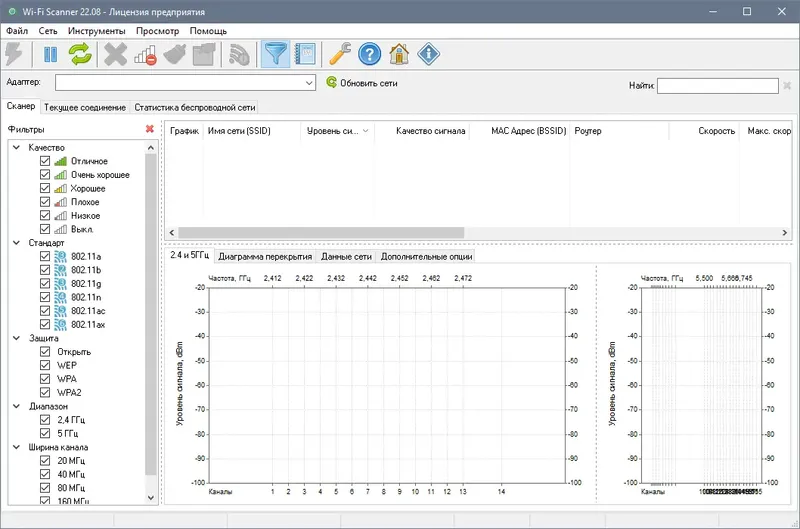
Task: Pause scanning with the pause icon
Action: click(51, 54)
